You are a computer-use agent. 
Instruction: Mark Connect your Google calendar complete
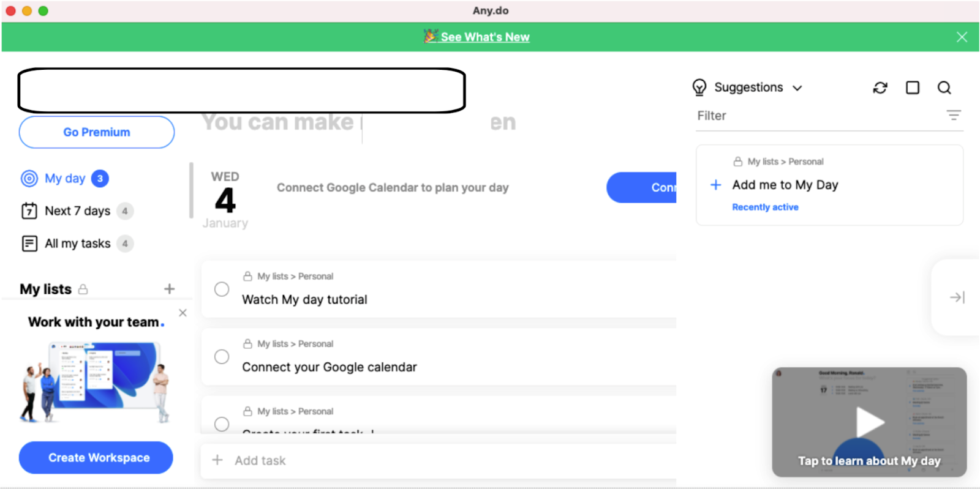[x=222, y=357]
